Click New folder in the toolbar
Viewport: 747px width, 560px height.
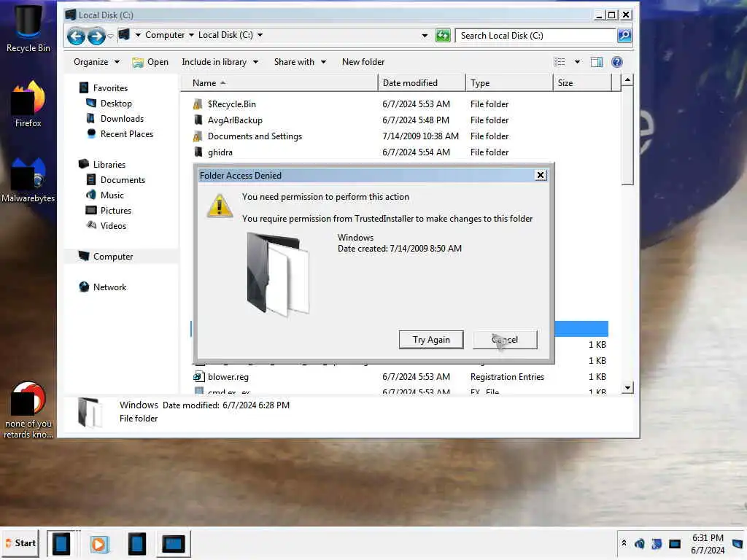tap(363, 62)
